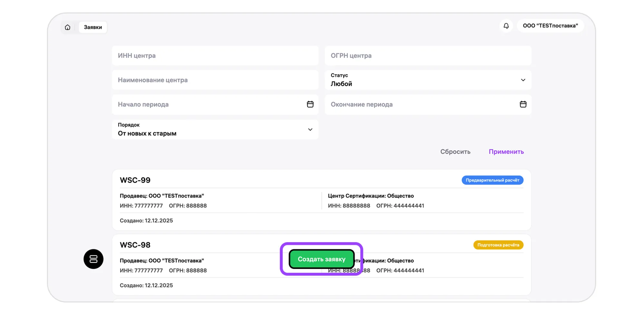
Task: Focus the ИНН центра input field
Action: pyautogui.click(x=215, y=56)
